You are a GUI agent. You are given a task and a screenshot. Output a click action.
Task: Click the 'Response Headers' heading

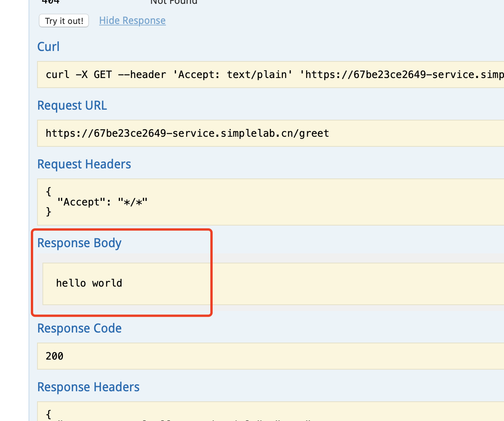tap(88, 387)
